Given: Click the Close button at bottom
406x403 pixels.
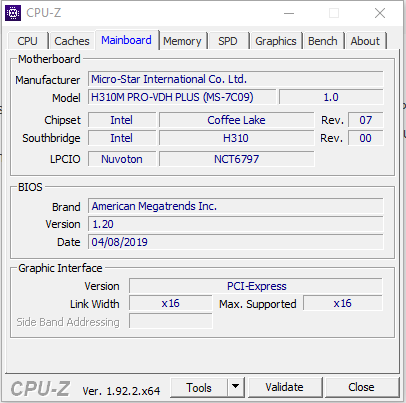Looking at the screenshot, I should tap(362, 387).
